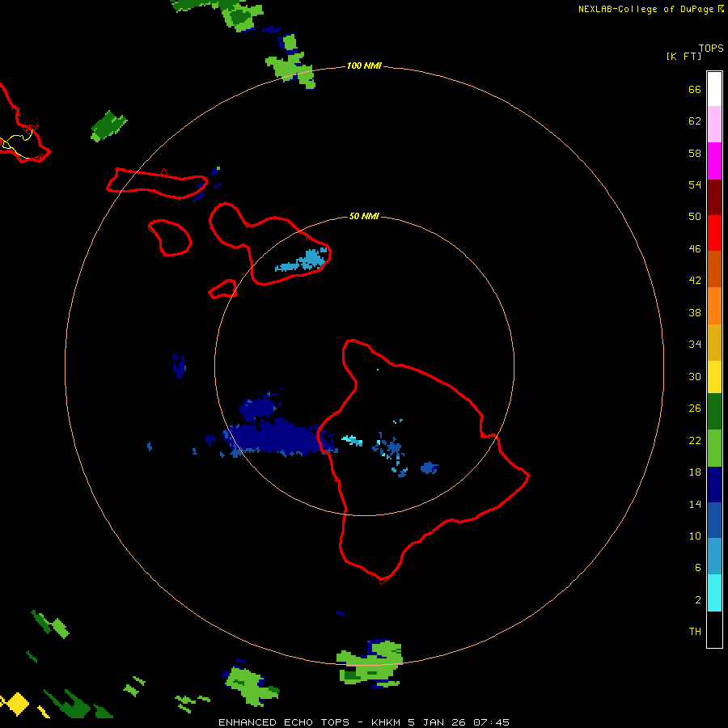The height and width of the screenshot is (728, 728).
Task: Click the light pink legend swatch
Action: pyautogui.click(x=714, y=125)
